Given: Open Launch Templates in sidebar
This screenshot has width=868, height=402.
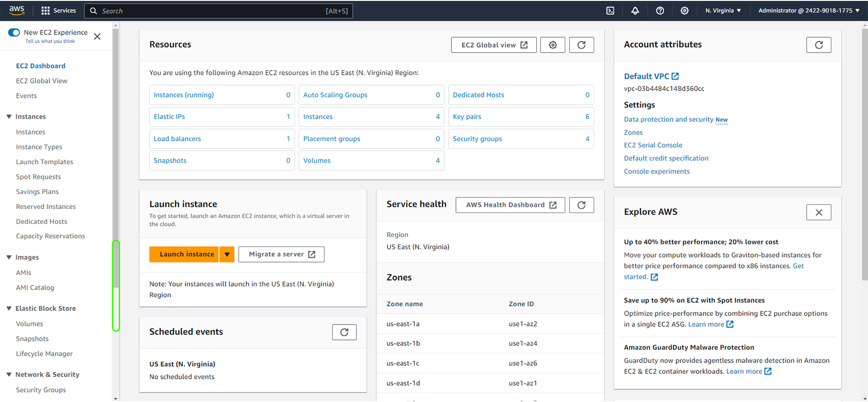Looking at the screenshot, I should click(44, 162).
